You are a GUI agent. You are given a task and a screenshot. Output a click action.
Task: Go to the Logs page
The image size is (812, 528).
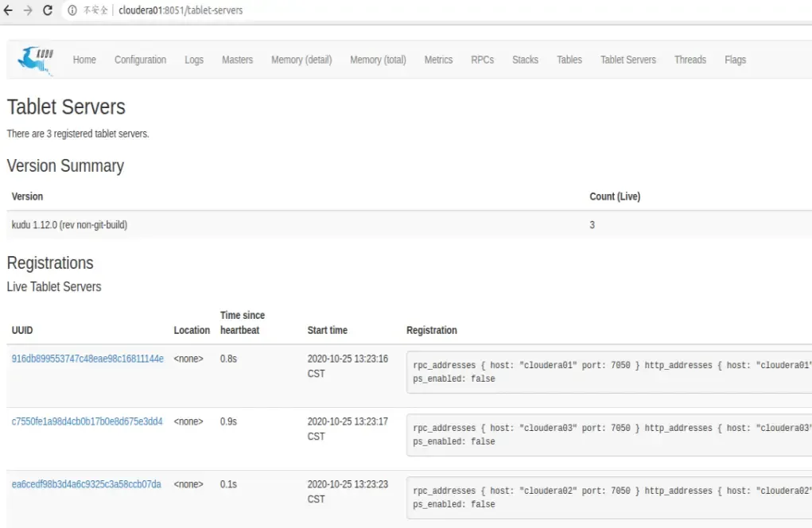pos(194,60)
